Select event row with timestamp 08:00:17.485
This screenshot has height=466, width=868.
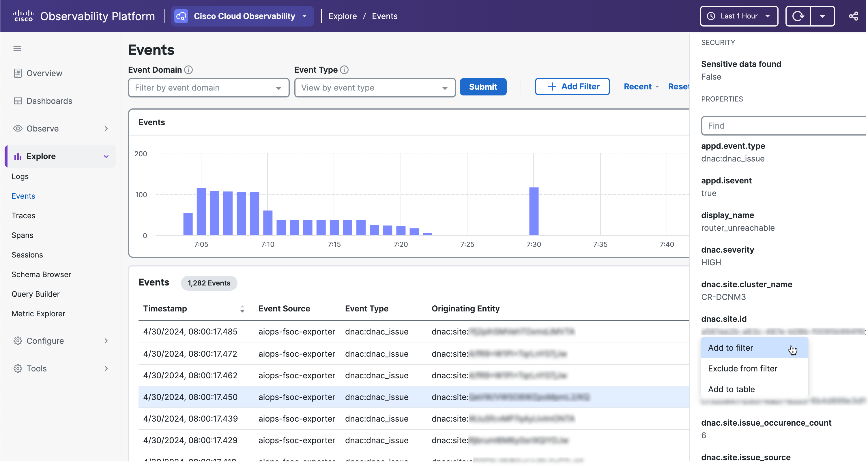pos(414,331)
